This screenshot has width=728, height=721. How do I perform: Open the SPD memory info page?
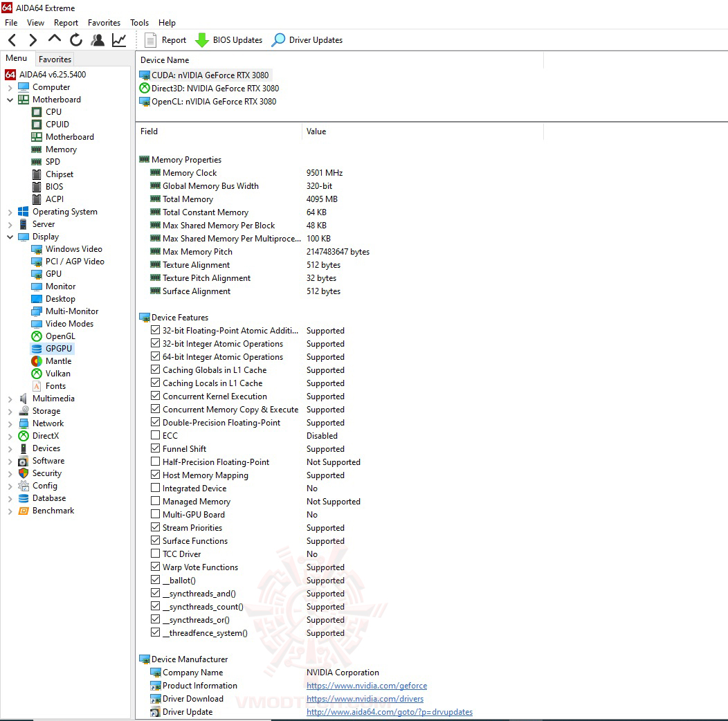(x=51, y=161)
